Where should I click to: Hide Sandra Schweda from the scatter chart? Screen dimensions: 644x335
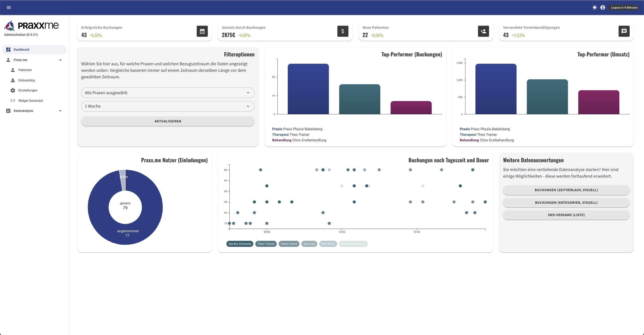pos(239,244)
